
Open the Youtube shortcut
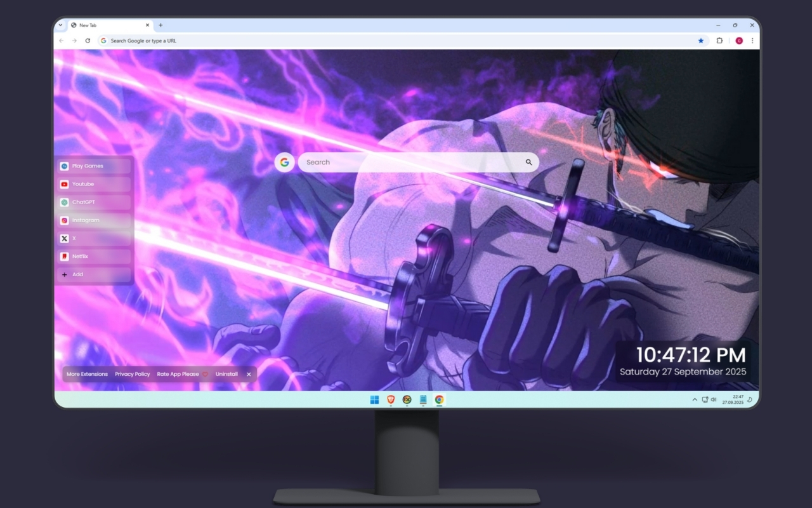pyautogui.click(x=94, y=184)
